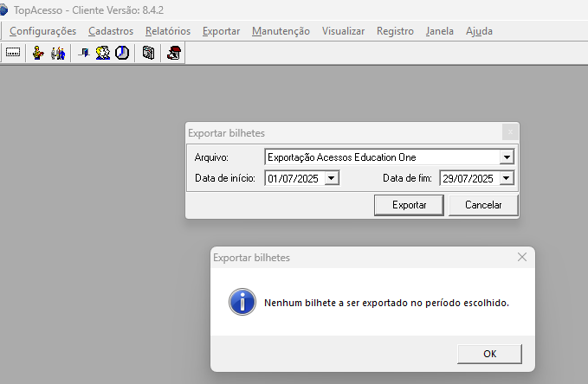Screen dimensions: 588x384
Task: Open the Cadastros menu
Action: 111,31
